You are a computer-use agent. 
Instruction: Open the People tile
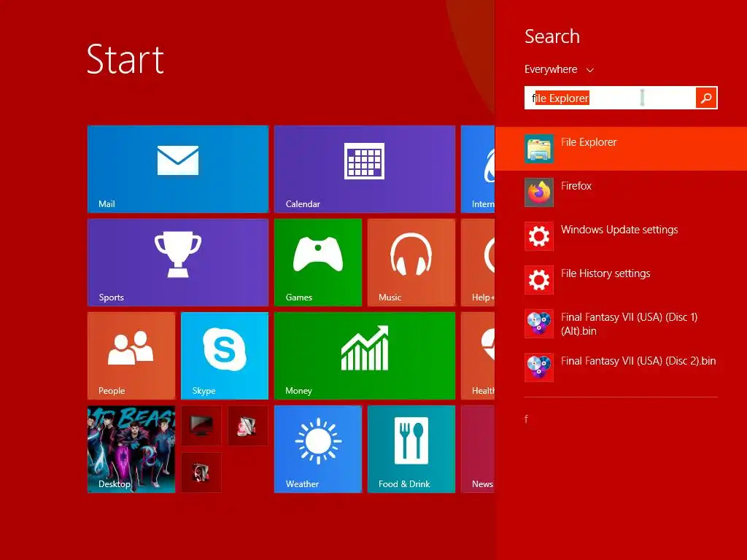pos(131,356)
